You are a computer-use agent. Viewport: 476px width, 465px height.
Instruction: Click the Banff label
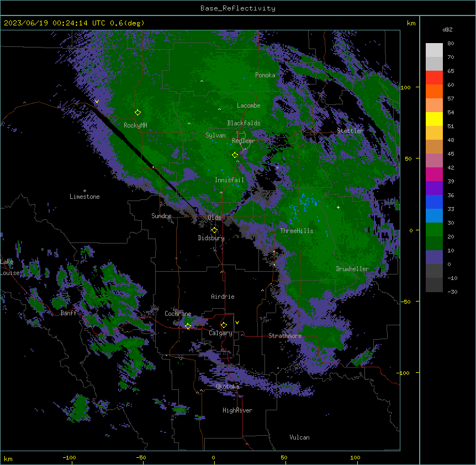pos(68,313)
